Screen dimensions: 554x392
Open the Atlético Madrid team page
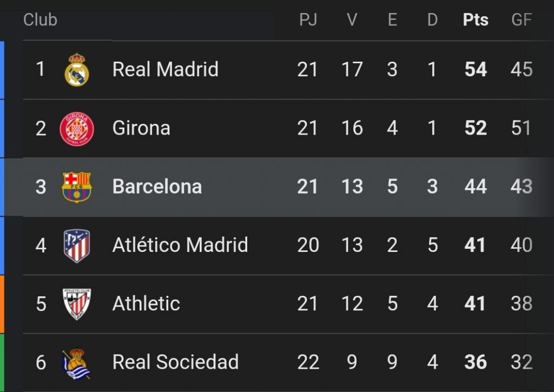point(180,245)
